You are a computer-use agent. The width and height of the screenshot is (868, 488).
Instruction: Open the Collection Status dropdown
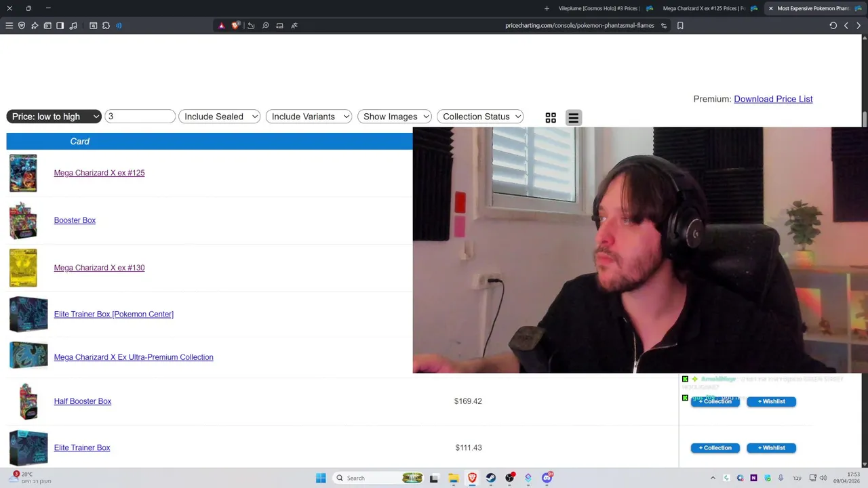(x=480, y=117)
